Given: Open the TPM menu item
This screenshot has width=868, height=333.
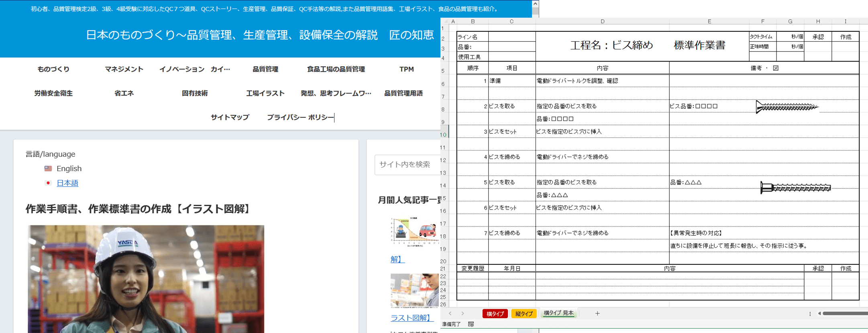Looking at the screenshot, I should point(407,69).
